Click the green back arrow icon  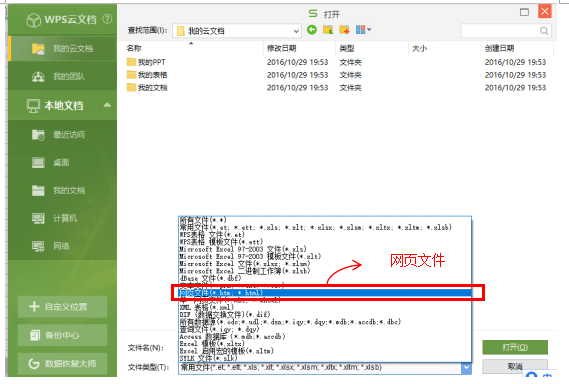click(x=312, y=30)
